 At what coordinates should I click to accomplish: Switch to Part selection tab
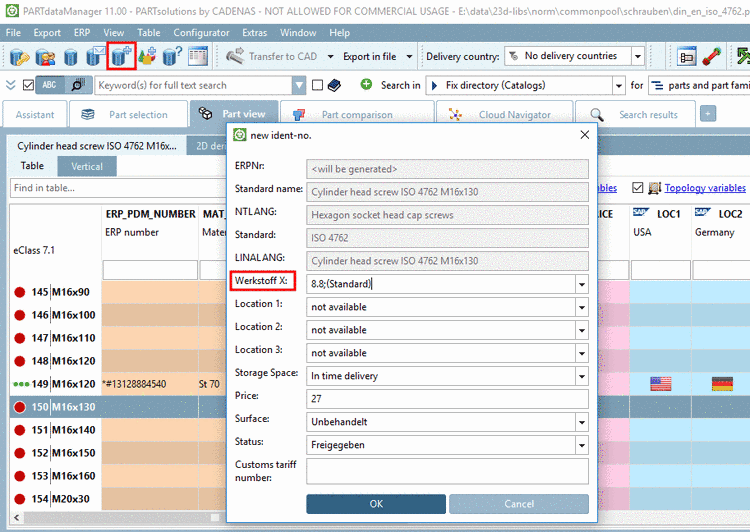128,114
